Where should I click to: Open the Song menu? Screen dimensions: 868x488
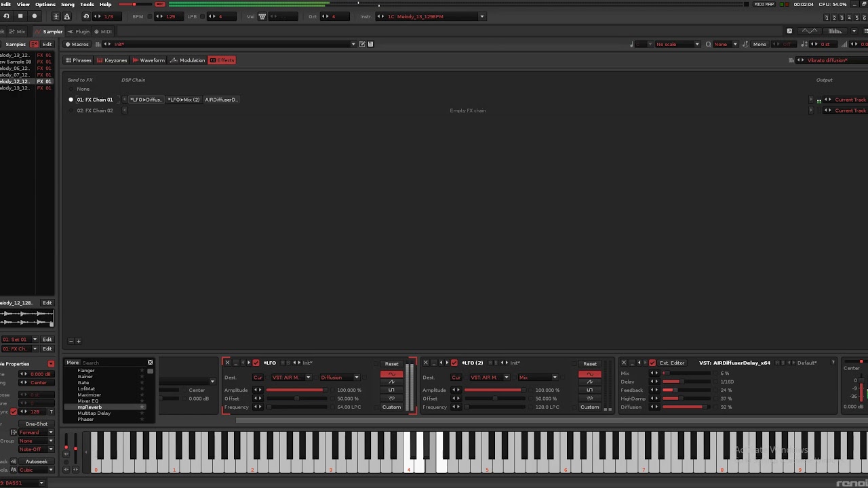[x=68, y=4]
